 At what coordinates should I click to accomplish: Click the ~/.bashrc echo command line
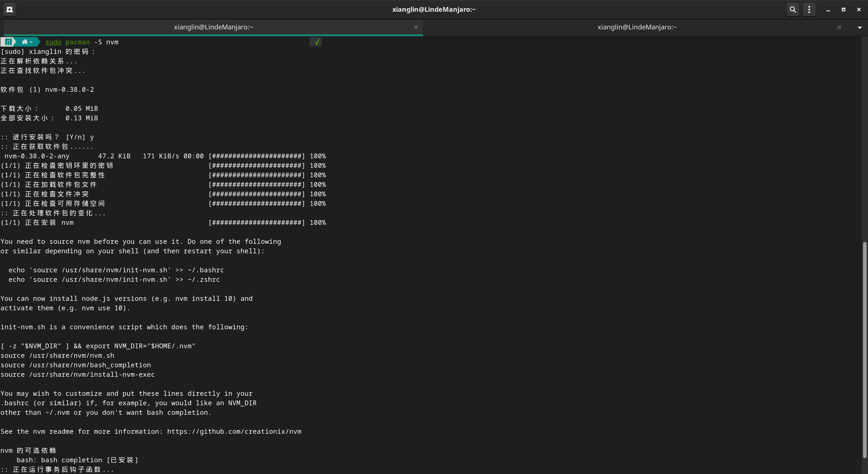116,270
